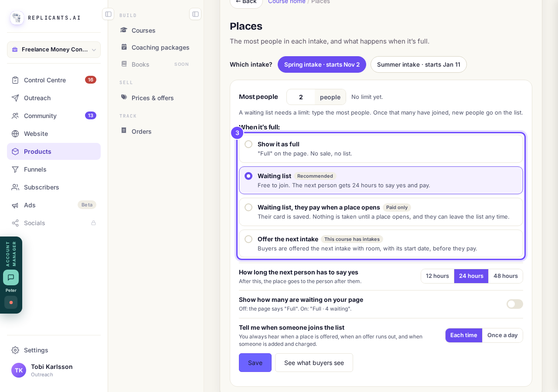
Task: Click the Funnels filter icon
Action: (x=15, y=169)
